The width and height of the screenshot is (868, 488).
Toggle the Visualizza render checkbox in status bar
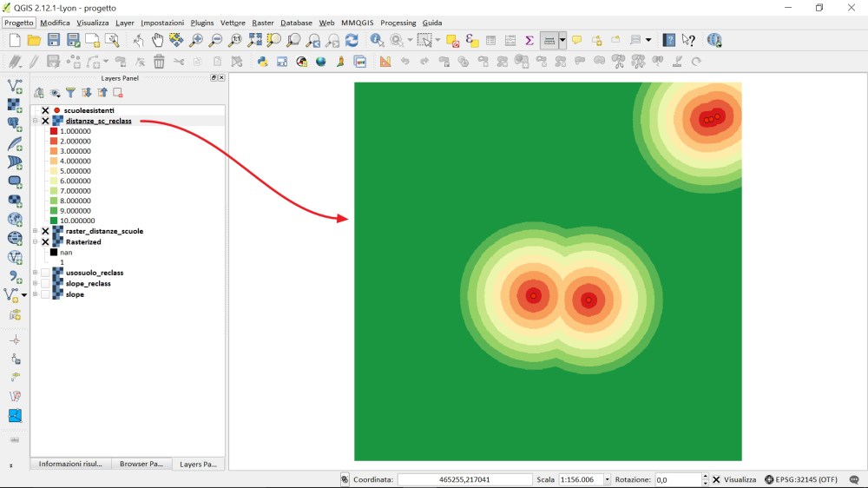coord(716,479)
